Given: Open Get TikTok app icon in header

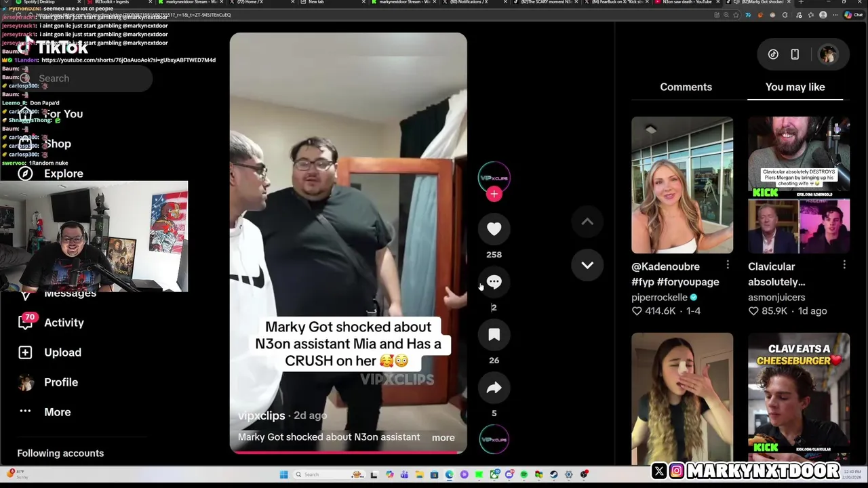Looking at the screenshot, I should click(773, 54).
